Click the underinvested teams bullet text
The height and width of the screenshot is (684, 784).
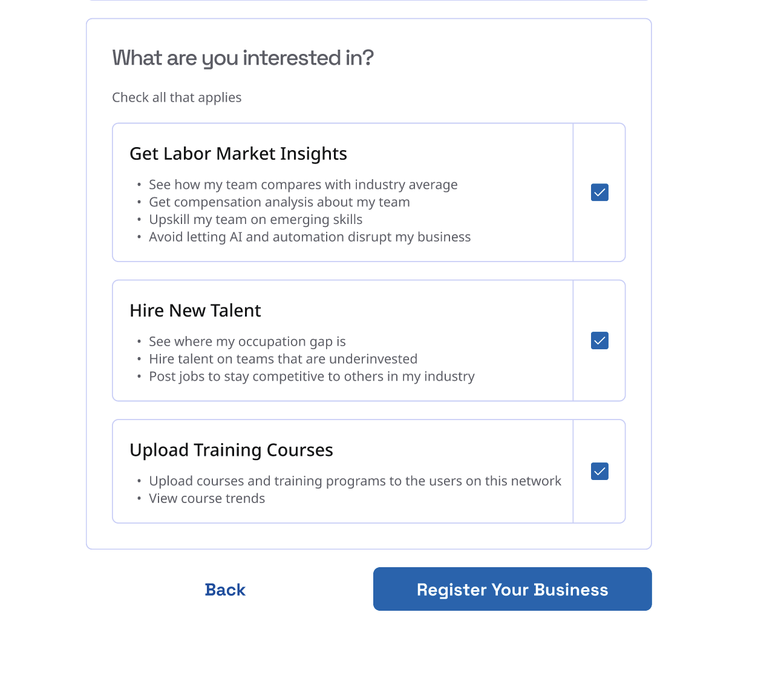point(283,359)
